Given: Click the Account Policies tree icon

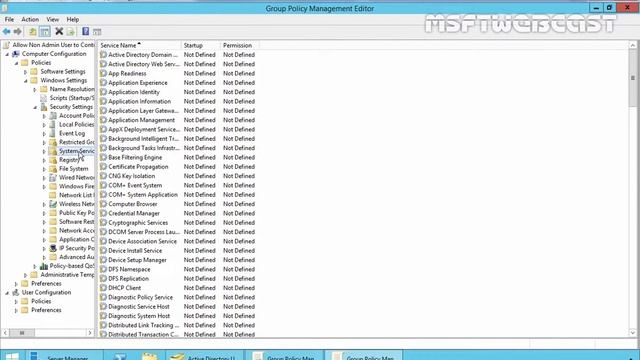Looking at the screenshot, I should 53,116.
